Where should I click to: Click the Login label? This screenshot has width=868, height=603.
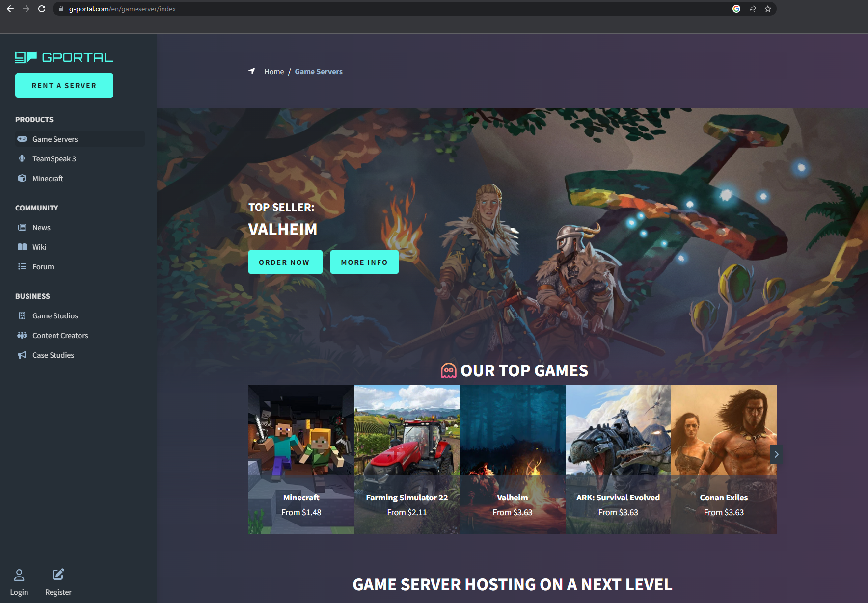(19, 592)
